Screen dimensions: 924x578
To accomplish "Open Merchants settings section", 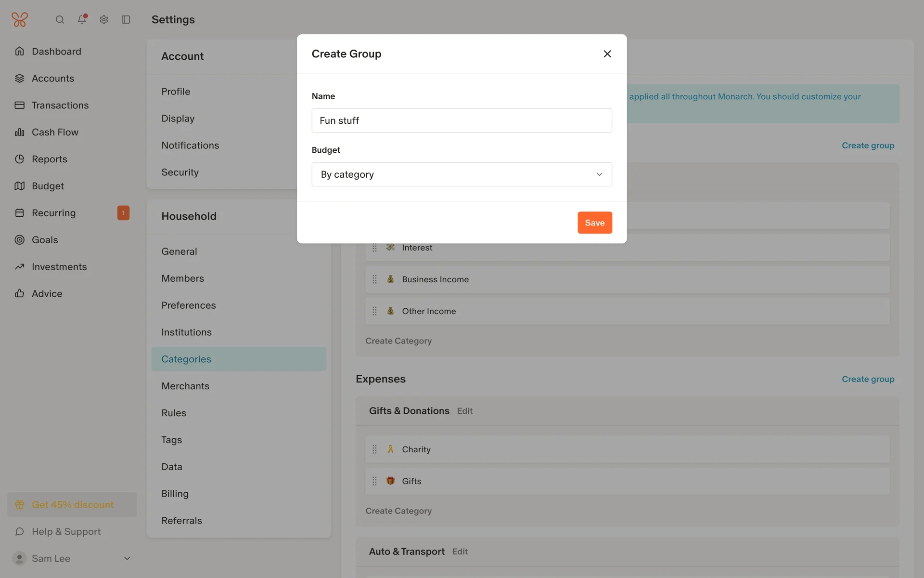I will pos(185,386).
